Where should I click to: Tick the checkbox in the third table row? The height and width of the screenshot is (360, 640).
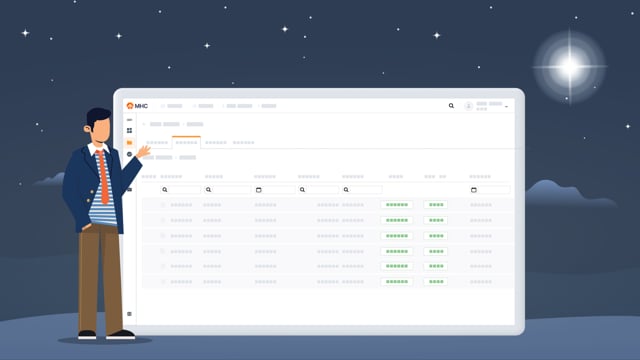coord(163,236)
